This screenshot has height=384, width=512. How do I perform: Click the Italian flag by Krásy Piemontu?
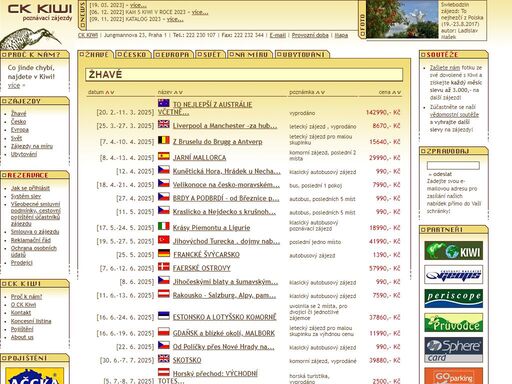(163, 226)
